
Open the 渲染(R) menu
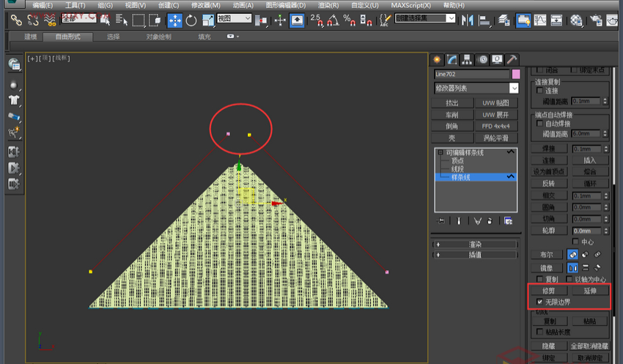coord(328,5)
